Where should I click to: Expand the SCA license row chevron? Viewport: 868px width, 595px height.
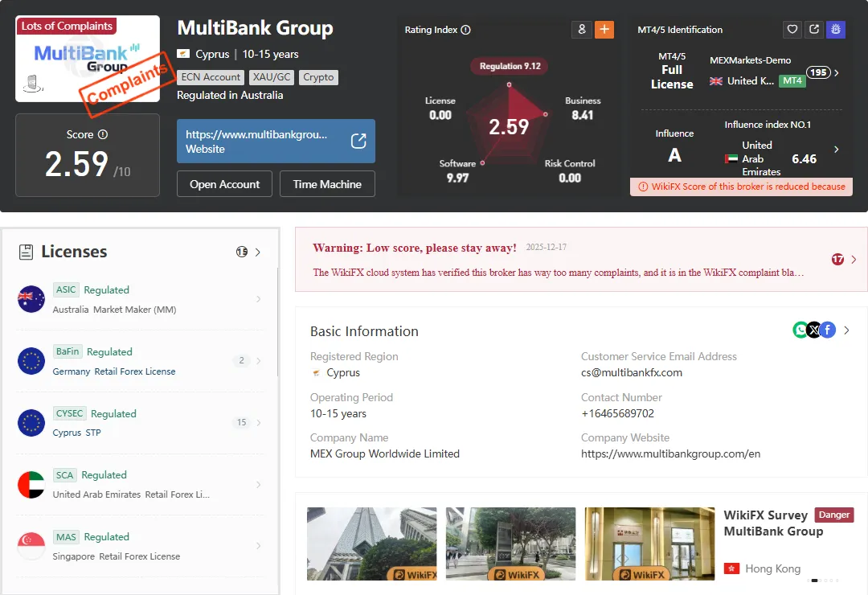[259, 485]
